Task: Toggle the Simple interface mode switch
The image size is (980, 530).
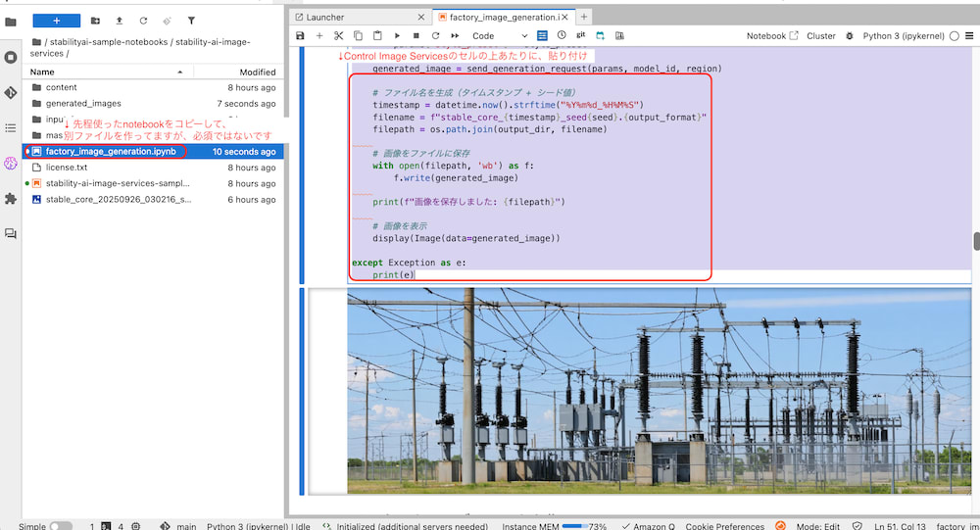Action: (61, 526)
